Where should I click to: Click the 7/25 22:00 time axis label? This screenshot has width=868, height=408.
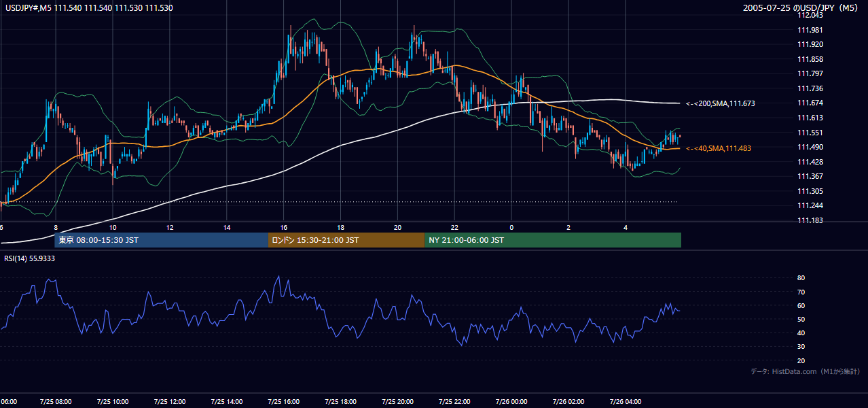tap(454, 401)
